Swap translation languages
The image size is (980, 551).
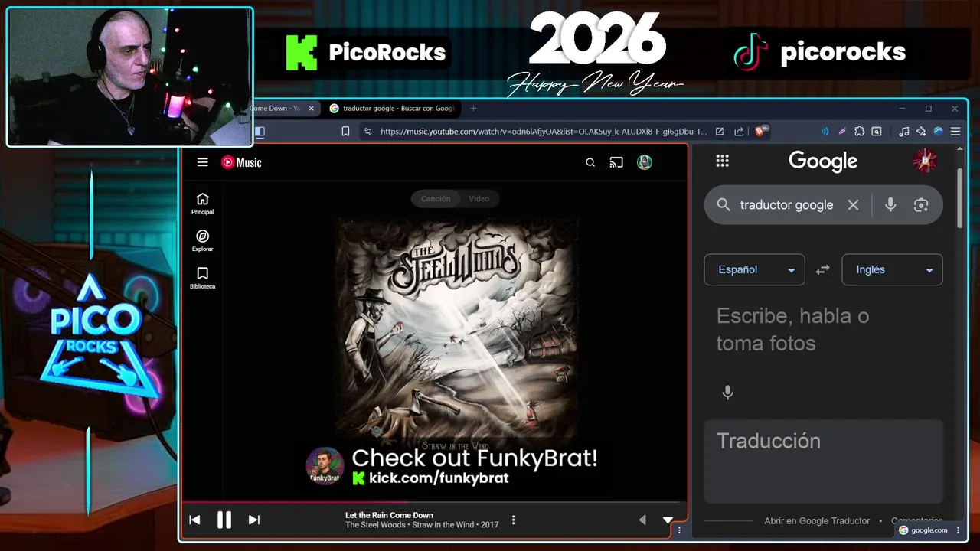[x=823, y=270]
